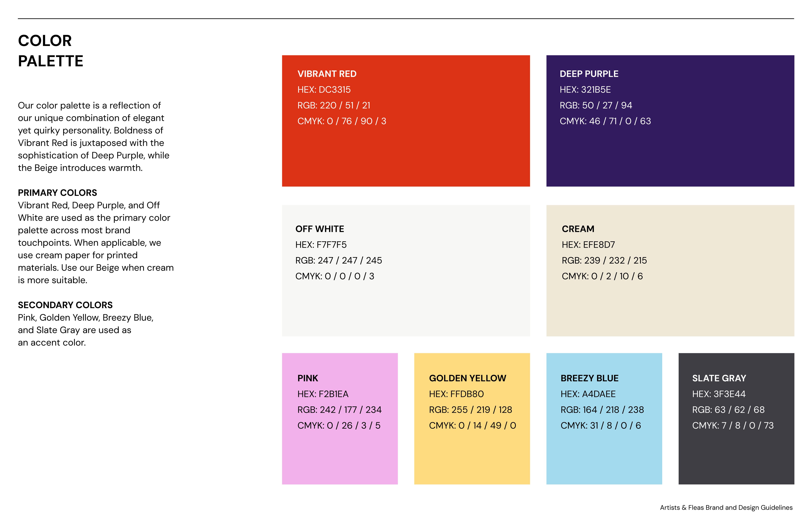Choose the Breezy Blue swatch
Screen dimensions: 812x526
coord(604,457)
